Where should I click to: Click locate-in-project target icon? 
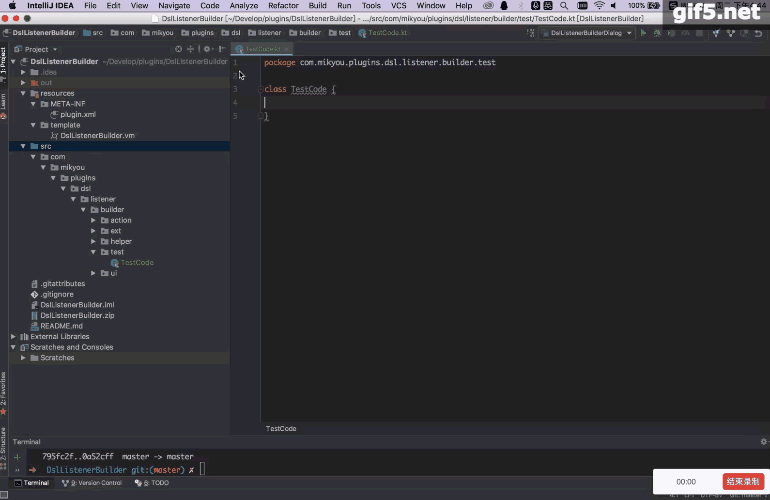click(179, 49)
